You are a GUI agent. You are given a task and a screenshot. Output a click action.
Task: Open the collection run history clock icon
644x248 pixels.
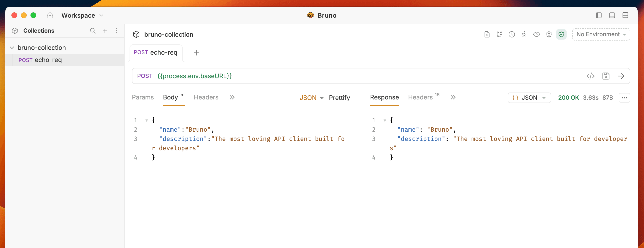pos(512,34)
